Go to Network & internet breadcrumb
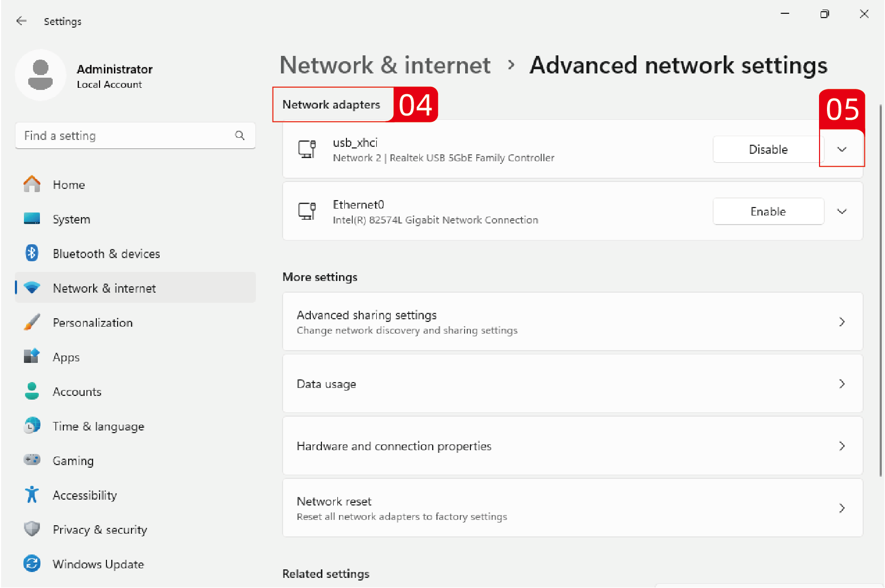Image resolution: width=885 pixels, height=588 pixels. tap(385, 65)
